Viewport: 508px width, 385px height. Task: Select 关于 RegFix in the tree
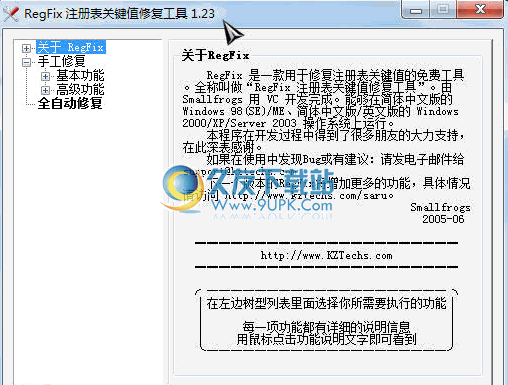click(71, 47)
